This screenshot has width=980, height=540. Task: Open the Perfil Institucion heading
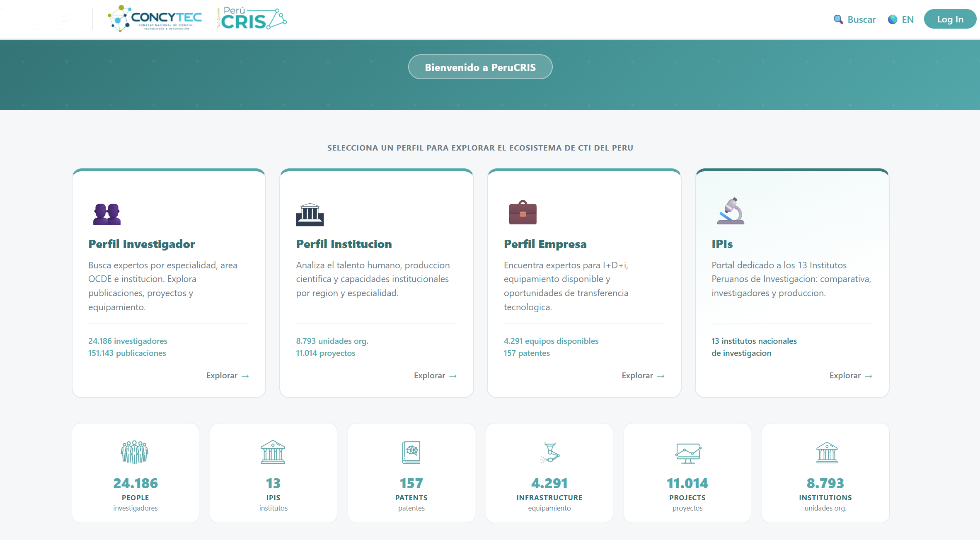point(344,244)
